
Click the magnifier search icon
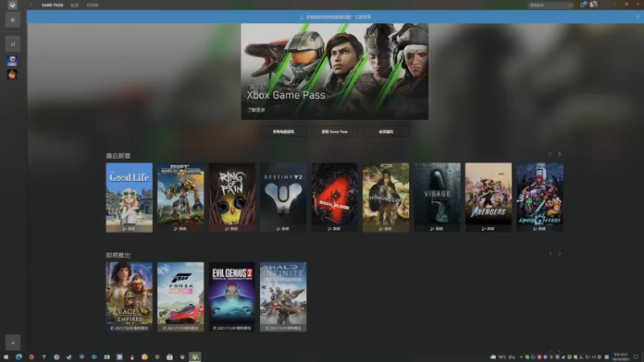click(x=571, y=6)
